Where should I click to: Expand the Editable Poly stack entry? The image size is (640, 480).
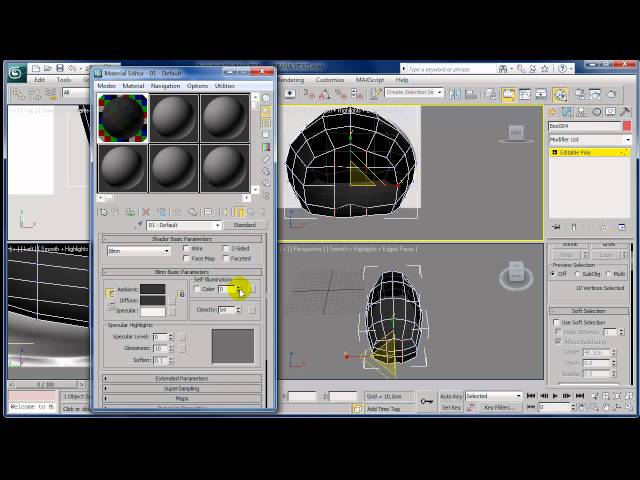[554, 152]
